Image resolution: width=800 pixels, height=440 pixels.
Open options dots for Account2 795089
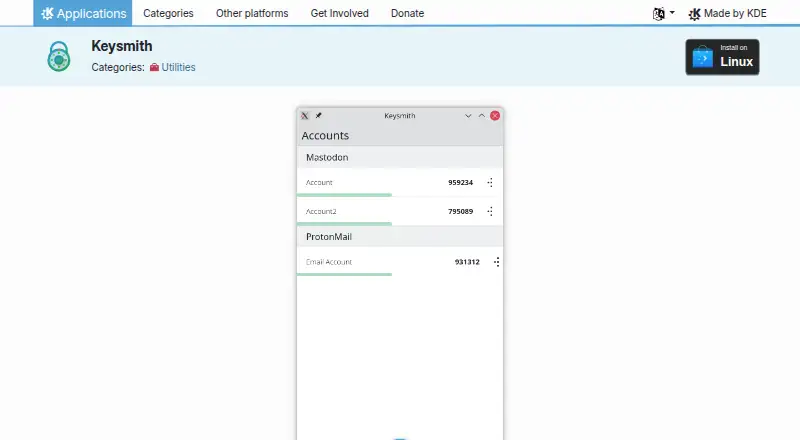[490, 211]
